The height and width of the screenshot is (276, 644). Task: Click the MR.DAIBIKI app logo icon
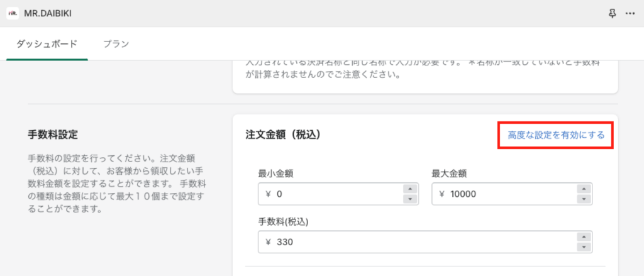pos(13,14)
